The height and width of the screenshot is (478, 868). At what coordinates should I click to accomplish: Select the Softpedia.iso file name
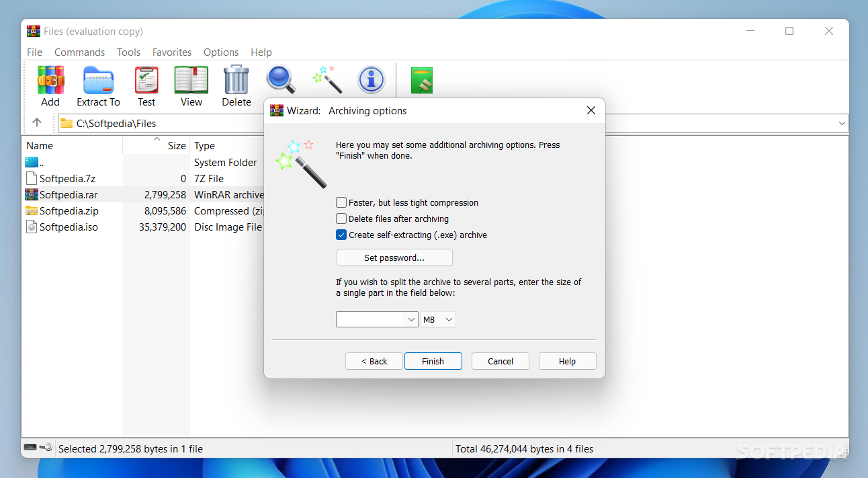pos(69,227)
